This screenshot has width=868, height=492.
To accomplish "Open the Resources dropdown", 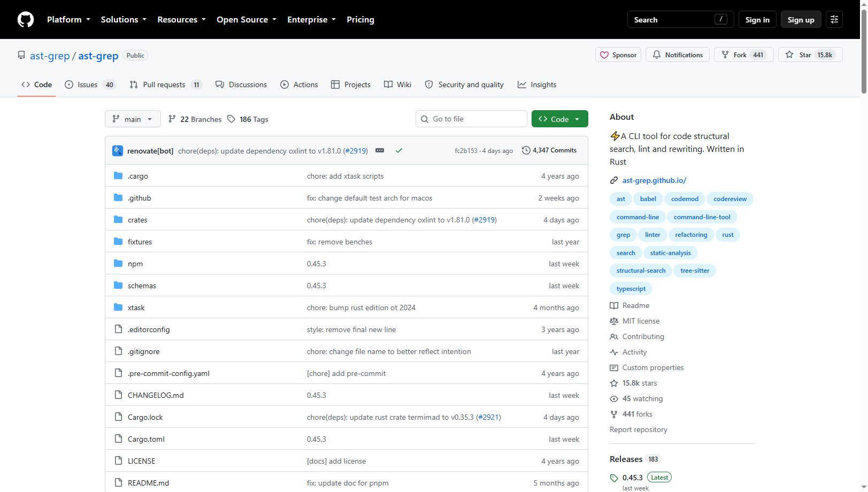I will [x=181, y=20].
